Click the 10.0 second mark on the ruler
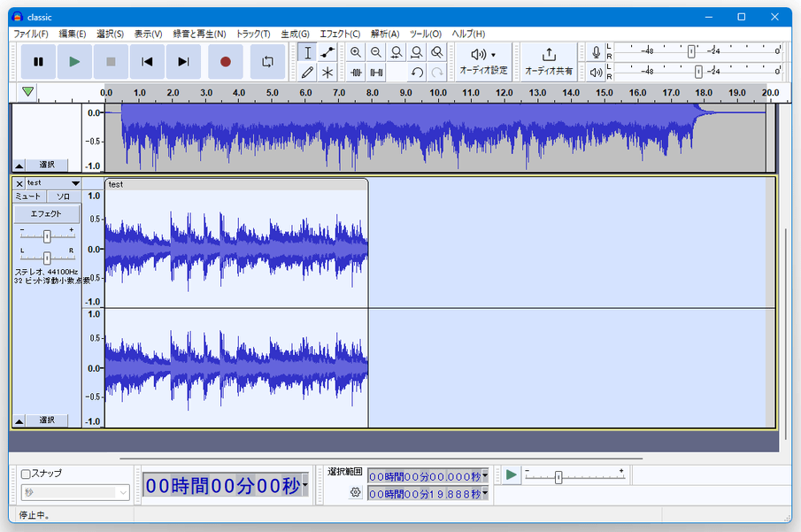The height and width of the screenshot is (532, 801). pos(438,92)
